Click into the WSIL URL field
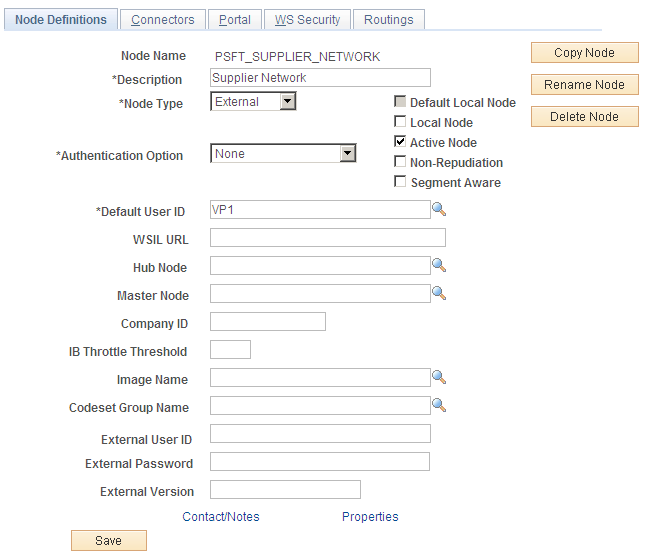This screenshot has height=560, width=648. click(x=328, y=238)
